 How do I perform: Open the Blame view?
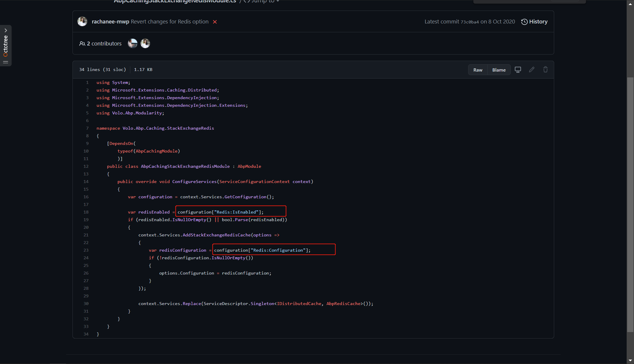[x=499, y=70]
